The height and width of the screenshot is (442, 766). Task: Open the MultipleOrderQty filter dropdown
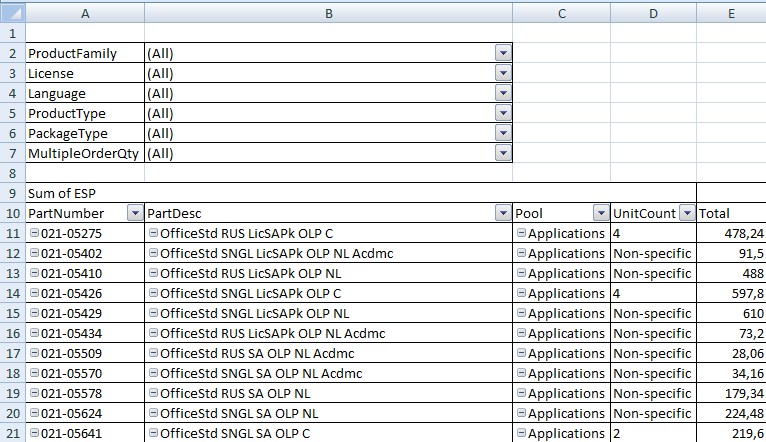(x=503, y=153)
